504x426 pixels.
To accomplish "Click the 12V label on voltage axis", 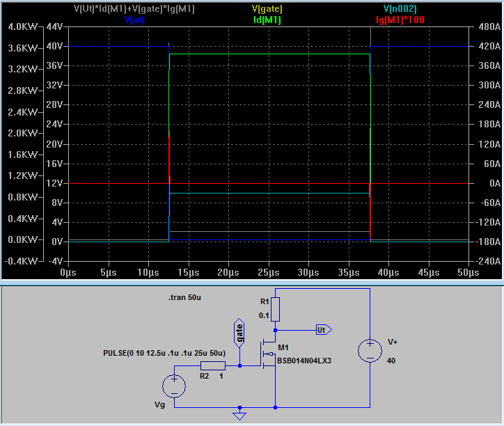I will coord(54,183).
